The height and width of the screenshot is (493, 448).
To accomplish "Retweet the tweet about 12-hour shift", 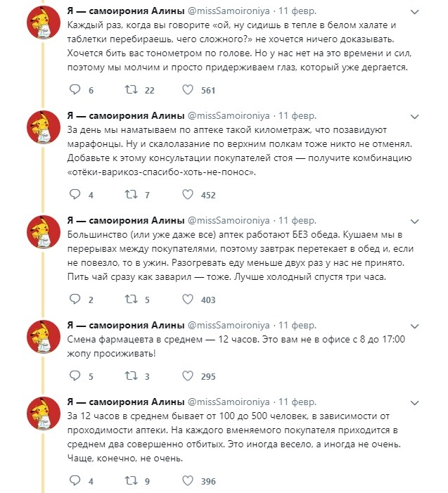I will pos(130,376).
